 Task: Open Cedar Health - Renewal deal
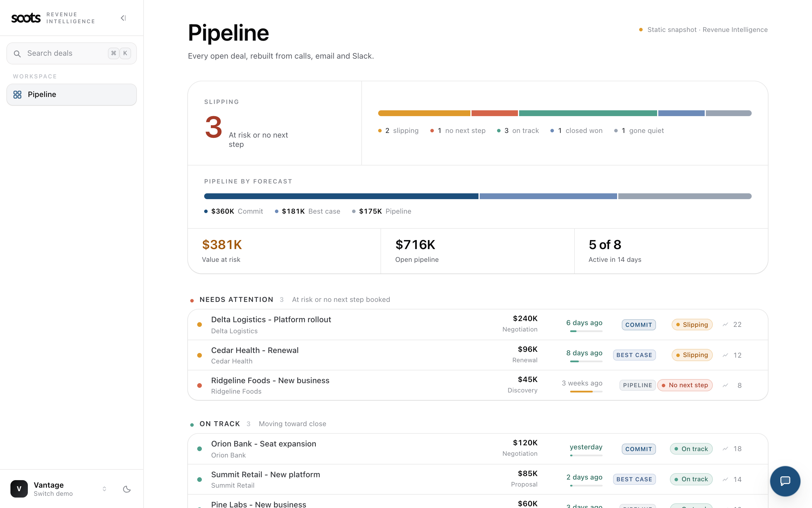[478, 355]
